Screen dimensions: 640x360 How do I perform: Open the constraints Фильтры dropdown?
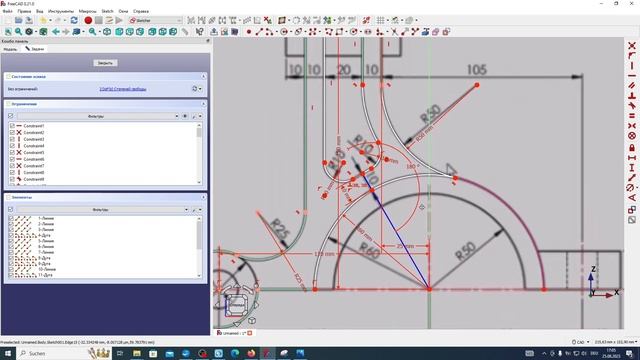point(98,116)
